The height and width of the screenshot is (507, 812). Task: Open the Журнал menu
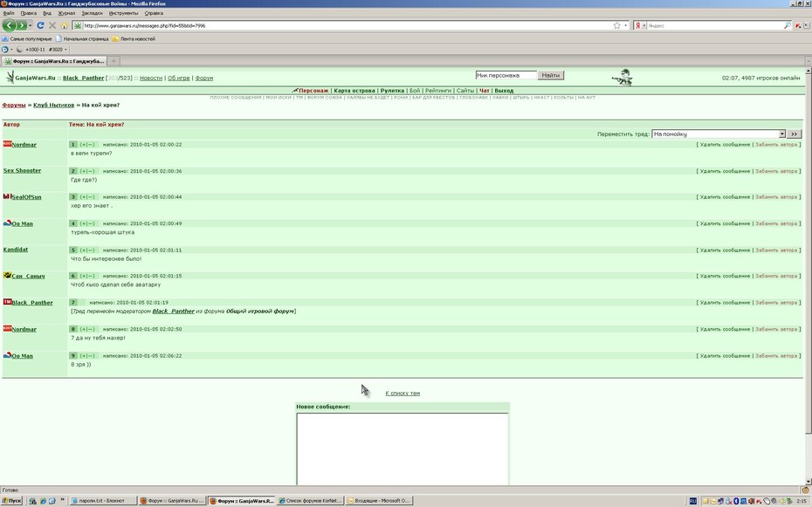pyautogui.click(x=66, y=13)
